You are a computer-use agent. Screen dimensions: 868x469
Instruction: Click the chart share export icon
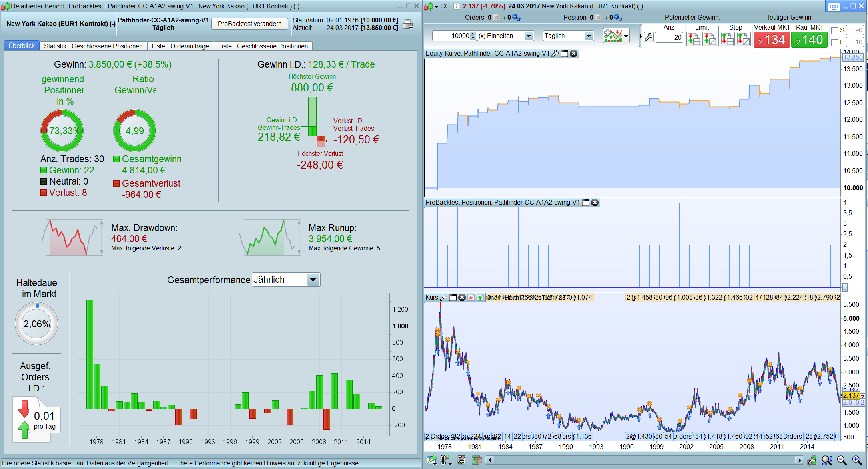pyautogui.click(x=431, y=460)
